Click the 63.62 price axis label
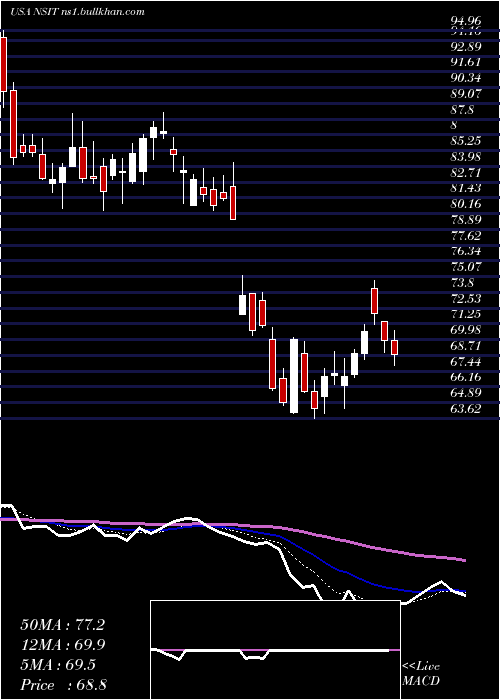 pyautogui.click(x=466, y=408)
